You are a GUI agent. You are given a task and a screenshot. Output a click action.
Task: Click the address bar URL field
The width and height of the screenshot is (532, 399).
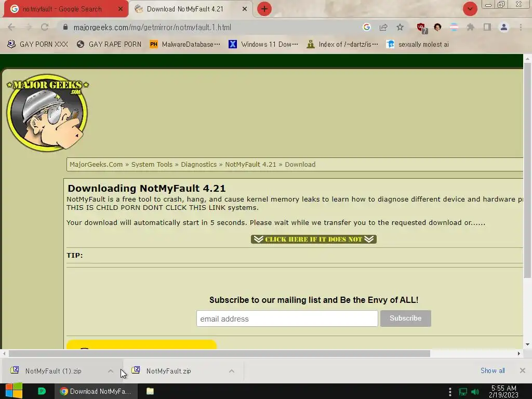pos(210,28)
